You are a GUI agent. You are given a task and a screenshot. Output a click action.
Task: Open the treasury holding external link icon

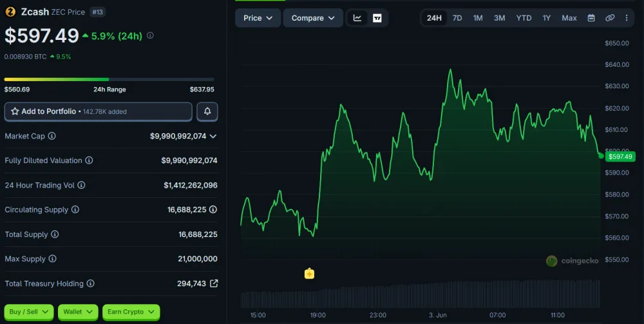(x=214, y=283)
